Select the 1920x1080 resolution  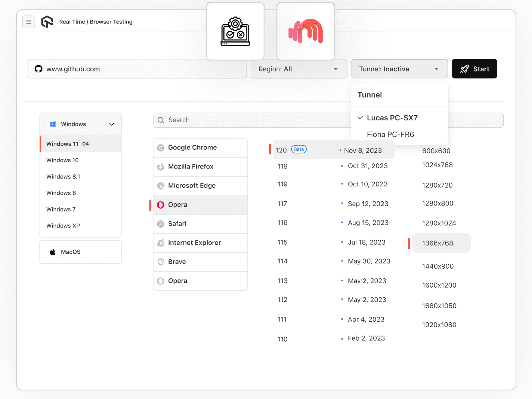click(439, 325)
